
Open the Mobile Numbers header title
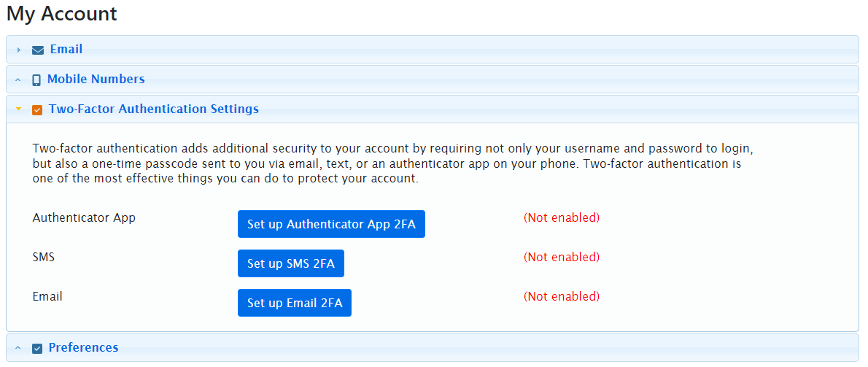[96, 80]
